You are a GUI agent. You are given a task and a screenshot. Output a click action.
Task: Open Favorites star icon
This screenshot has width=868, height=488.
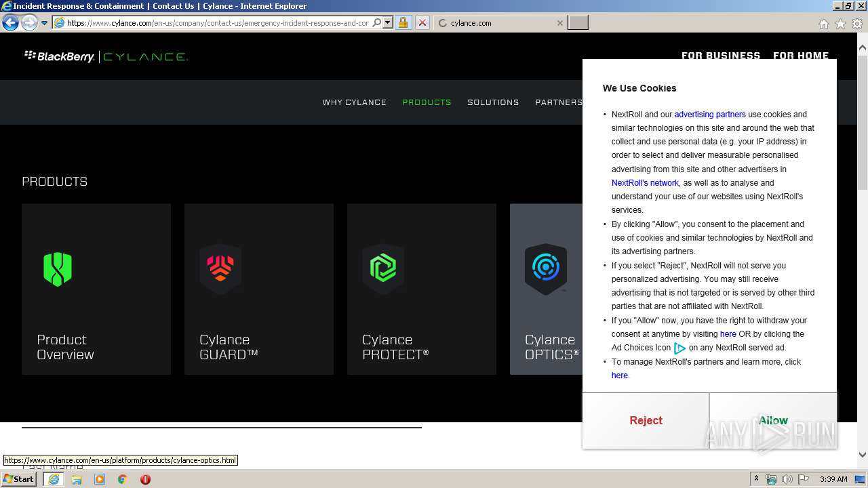[x=840, y=24]
